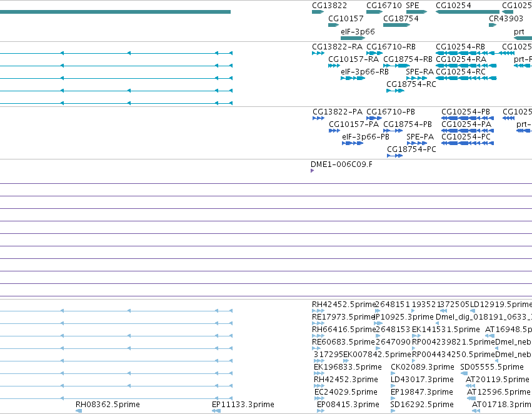Screen dimensions: 532x414
Task: Select transcript CG13822-RA
Action: pos(337,47)
